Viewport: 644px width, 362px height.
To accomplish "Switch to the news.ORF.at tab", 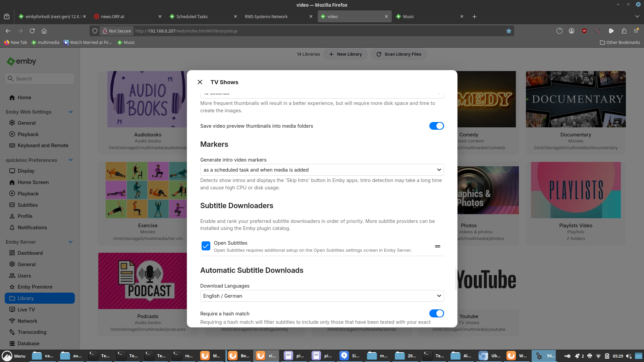I will (127, 16).
